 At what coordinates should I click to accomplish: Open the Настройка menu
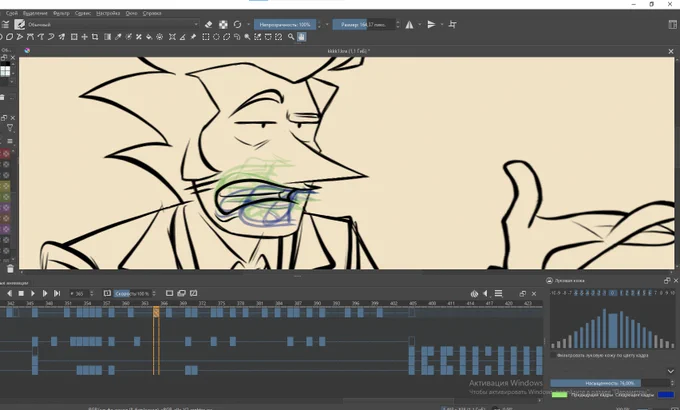point(108,13)
